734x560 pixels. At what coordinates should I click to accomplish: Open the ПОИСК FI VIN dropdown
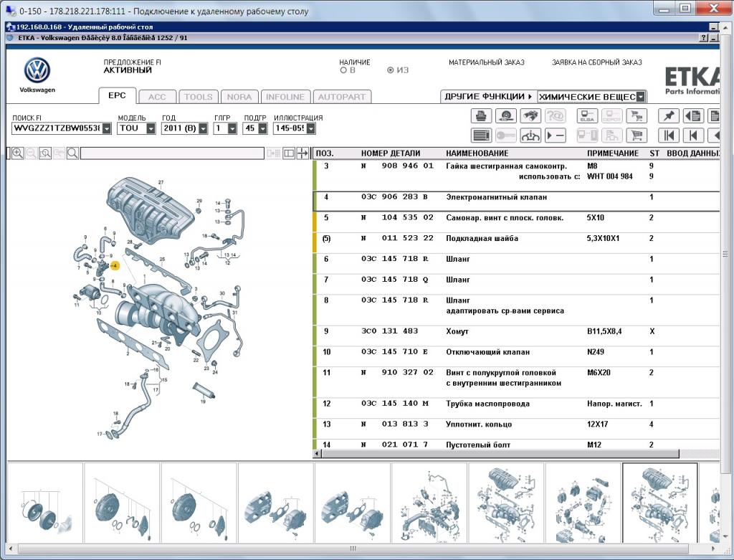(x=107, y=128)
